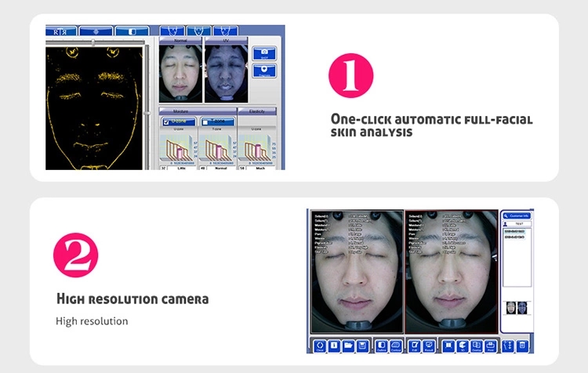Select the Contour tool icon
Image resolution: width=588 pixels, height=373 pixels.
pos(396,346)
